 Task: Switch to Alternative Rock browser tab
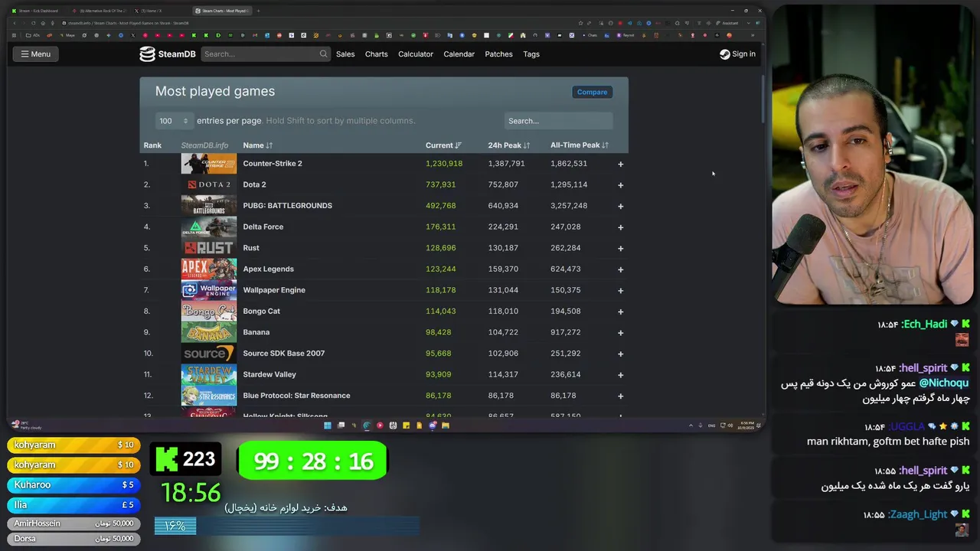(100, 11)
